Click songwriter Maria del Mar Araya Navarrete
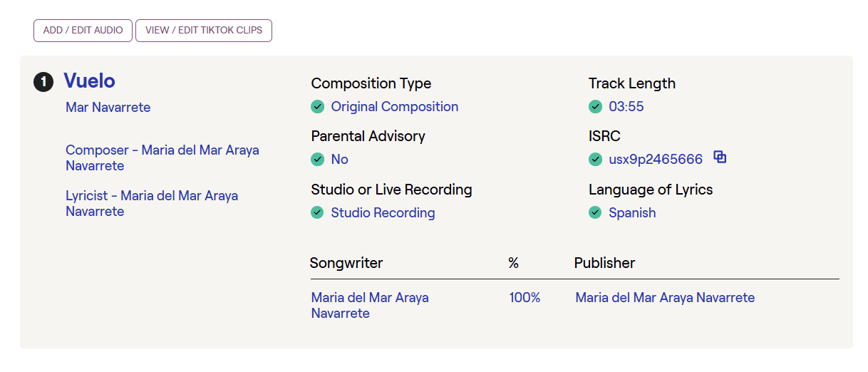Viewport: 868px width, 372px height. tap(370, 305)
